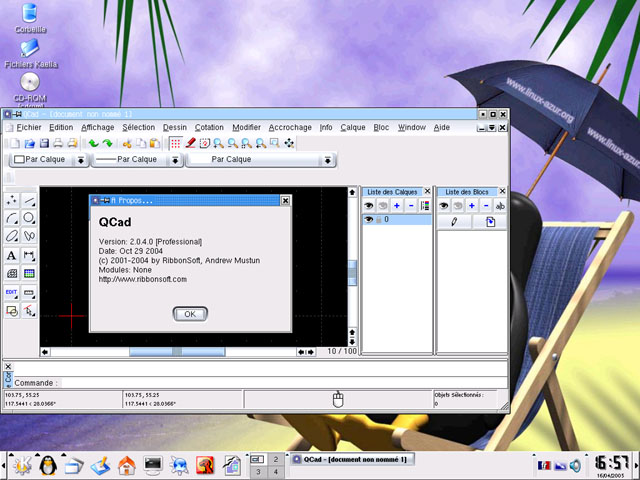Select the Splines tool
This screenshot has width=640, height=480.
coord(29,236)
